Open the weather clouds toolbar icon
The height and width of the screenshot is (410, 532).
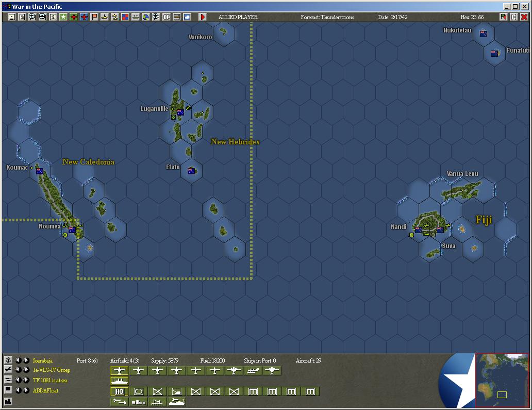(187, 17)
